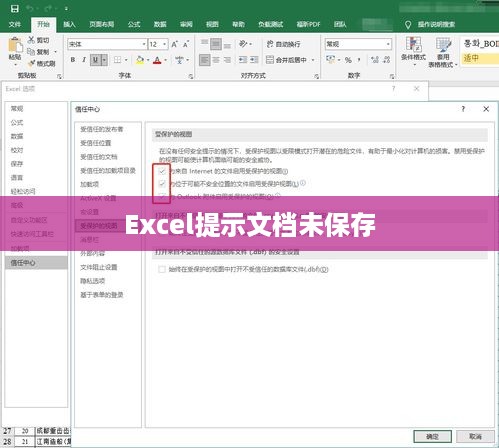Click the red font color swatch

tap(157, 60)
